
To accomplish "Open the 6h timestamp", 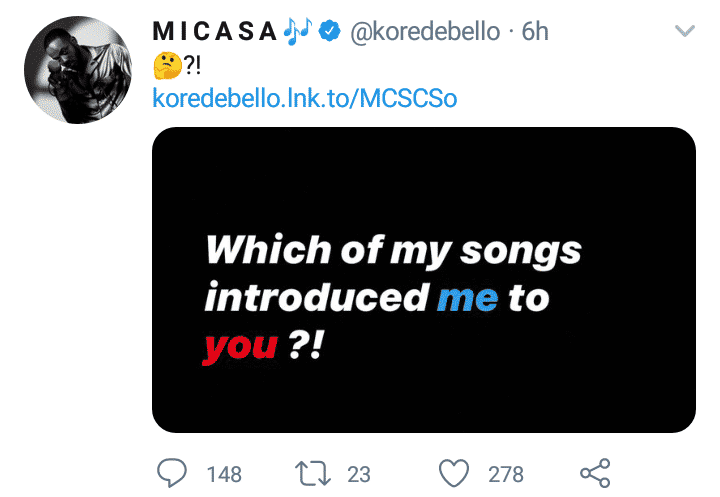I will [x=535, y=32].
